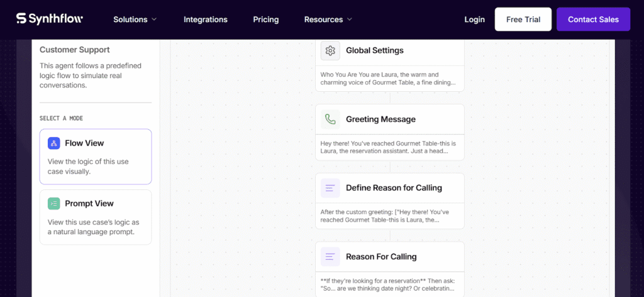Open the Global Settings node description

tap(389, 79)
